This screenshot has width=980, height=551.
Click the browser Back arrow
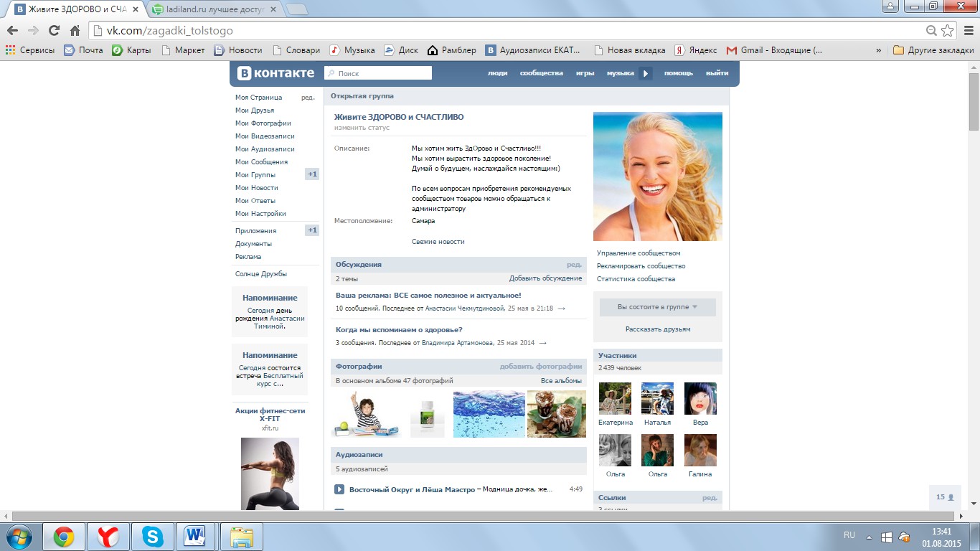[12, 31]
